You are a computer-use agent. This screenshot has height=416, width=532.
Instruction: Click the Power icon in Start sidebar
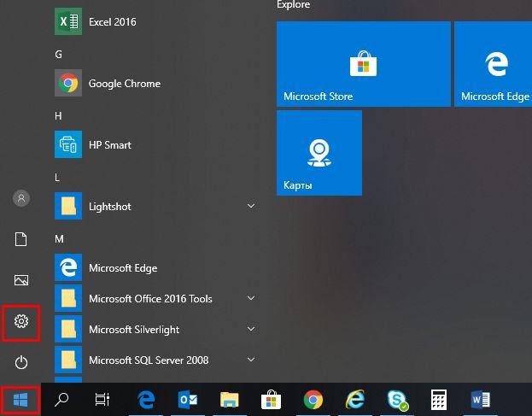(21, 362)
